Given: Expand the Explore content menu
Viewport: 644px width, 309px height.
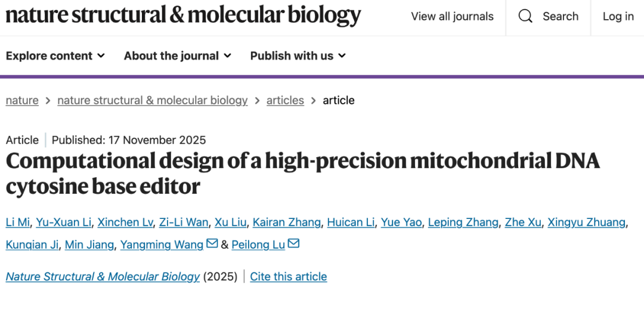Looking at the screenshot, I should coord(55,55).
